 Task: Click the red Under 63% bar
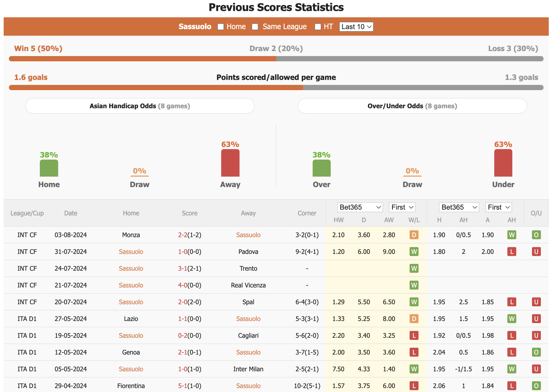[x=503, y=163]
